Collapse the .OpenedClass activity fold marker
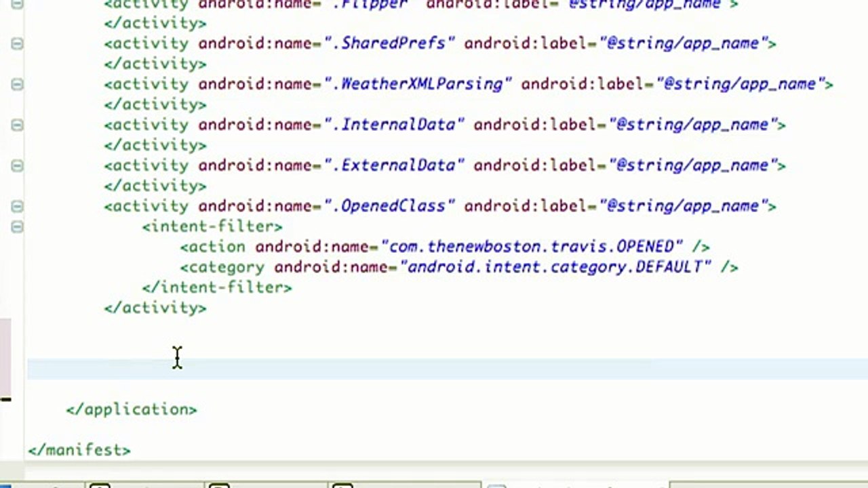868x488 pixels. pyautogui.click(x=17, y=206)
